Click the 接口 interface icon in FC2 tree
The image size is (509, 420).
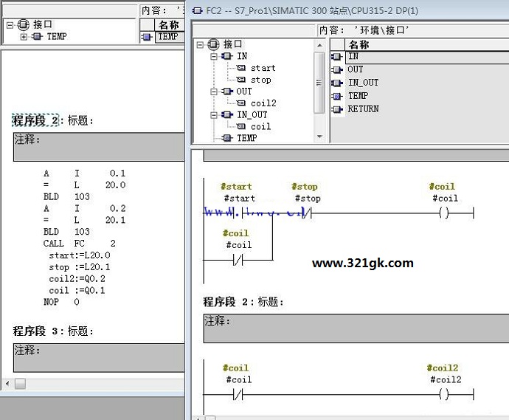point(213,44)
